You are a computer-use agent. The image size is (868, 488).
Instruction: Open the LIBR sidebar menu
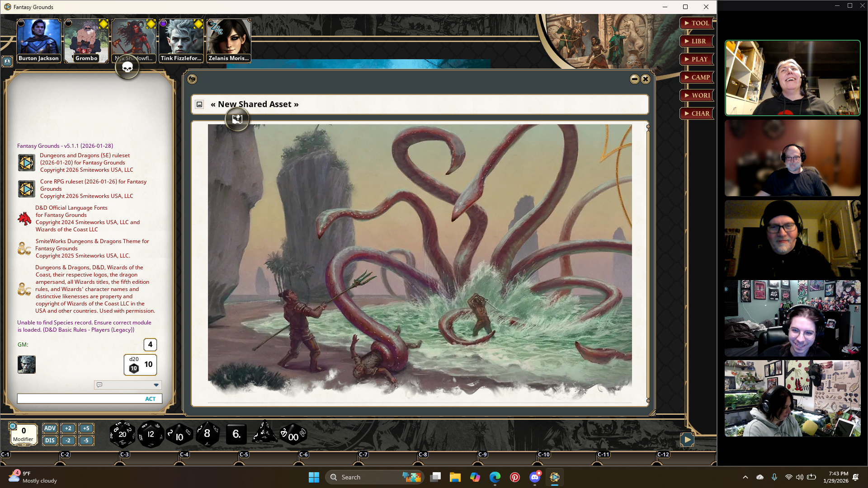pyautogui.click(x=696, y=41)
